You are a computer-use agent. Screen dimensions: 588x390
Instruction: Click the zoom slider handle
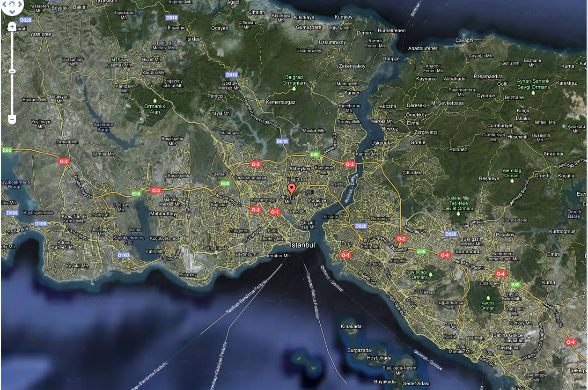pyautogui.click(x=12, y=71)
